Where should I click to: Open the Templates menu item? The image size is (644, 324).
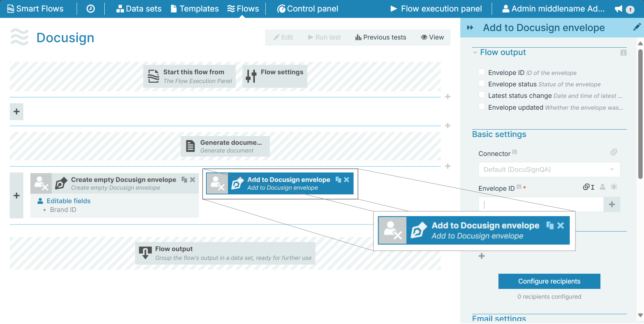(x=195, y=9)
